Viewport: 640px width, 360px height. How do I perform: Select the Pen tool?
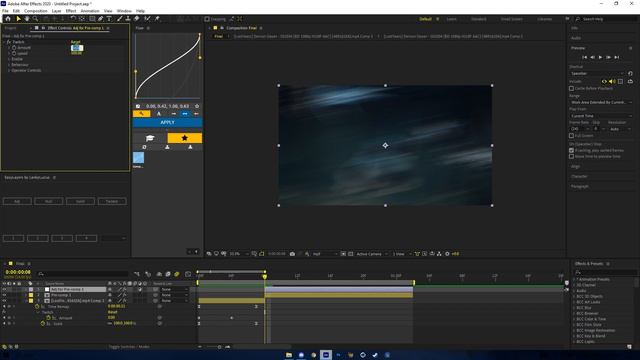click(x=100, y=19)
